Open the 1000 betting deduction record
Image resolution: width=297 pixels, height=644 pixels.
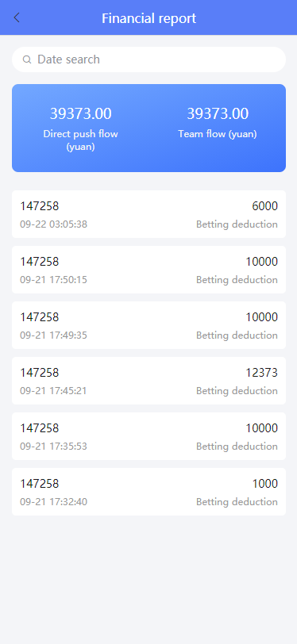pyautogui.click(x=148, y=491)
